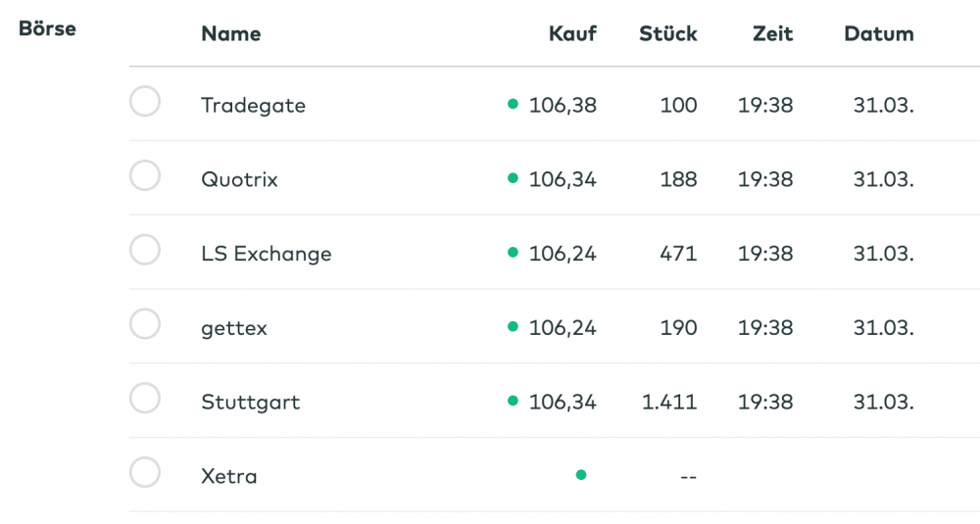Screen dimensions: 980x524
Task: Sort by the Kauf column header
Action: pyautogui.click(x=572, y=34)
